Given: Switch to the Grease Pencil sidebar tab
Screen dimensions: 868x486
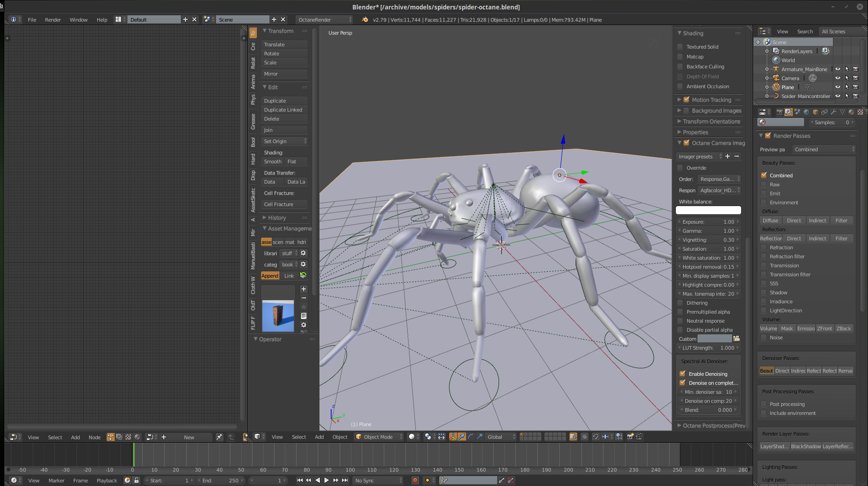Looking at the screenshot, I should (x=253, y=121).
